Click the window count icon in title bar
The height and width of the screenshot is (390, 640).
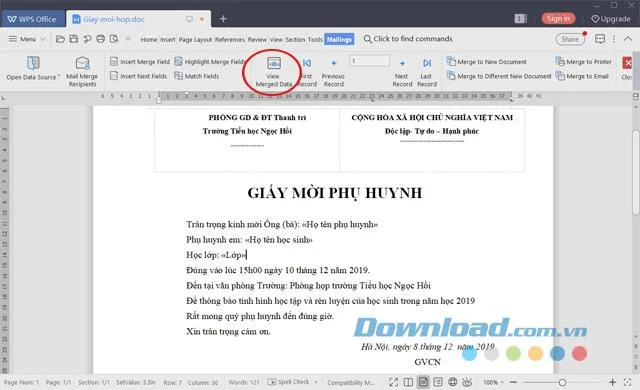click(520, 19)
